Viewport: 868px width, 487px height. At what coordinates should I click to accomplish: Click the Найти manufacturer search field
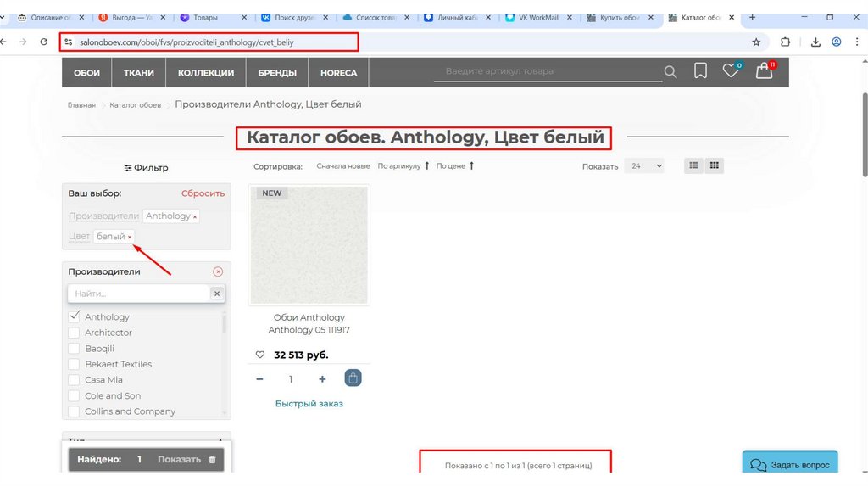tap(138, 294)
